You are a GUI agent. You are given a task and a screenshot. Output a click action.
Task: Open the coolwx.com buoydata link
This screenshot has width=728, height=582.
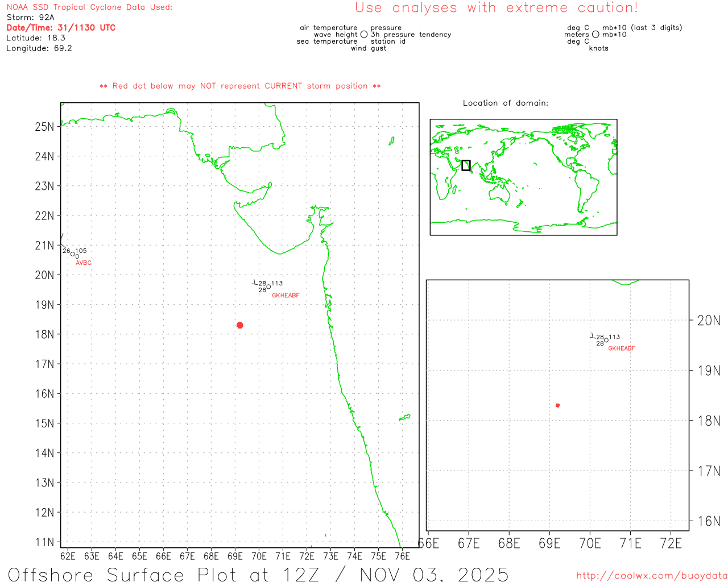click(x=652, y=576)
